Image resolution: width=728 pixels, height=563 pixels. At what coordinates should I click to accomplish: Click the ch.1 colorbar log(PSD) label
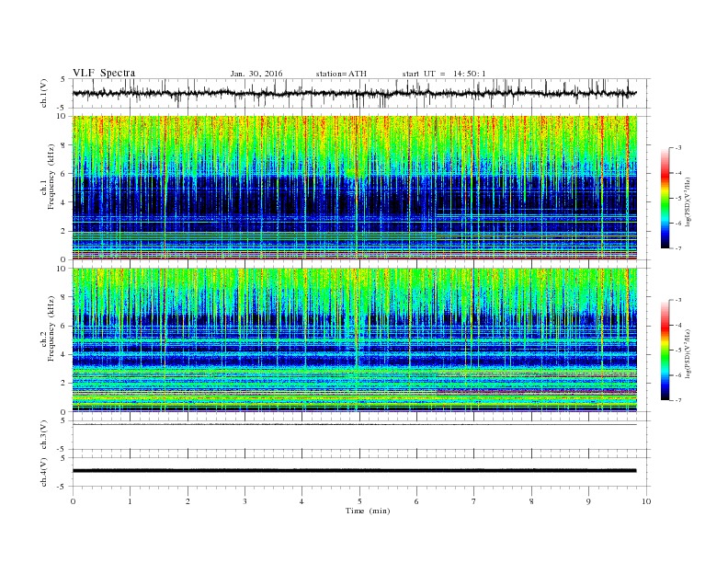click(688, 201)
